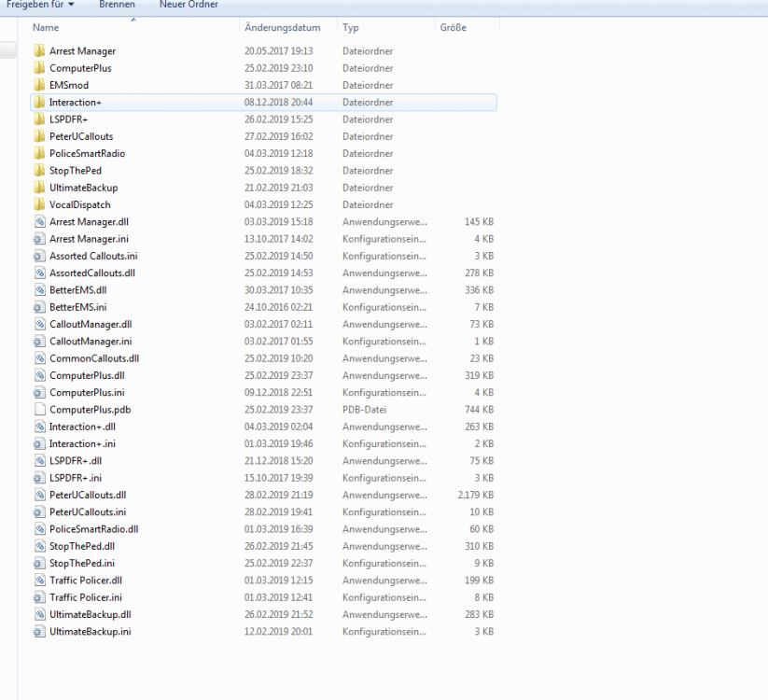Click the PeterUCallouts folder icon

pos(40,136)
